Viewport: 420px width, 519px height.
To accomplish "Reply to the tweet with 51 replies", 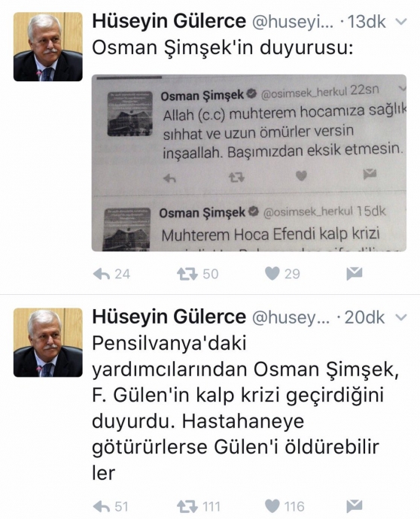I will pyautogui.click(x=102, y=506).
